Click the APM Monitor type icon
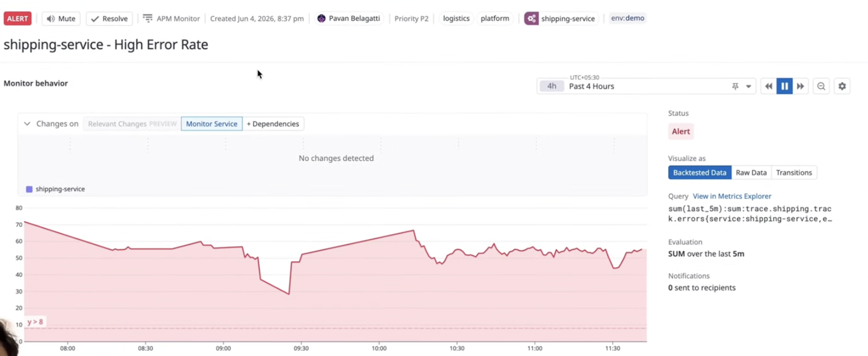 148,18
